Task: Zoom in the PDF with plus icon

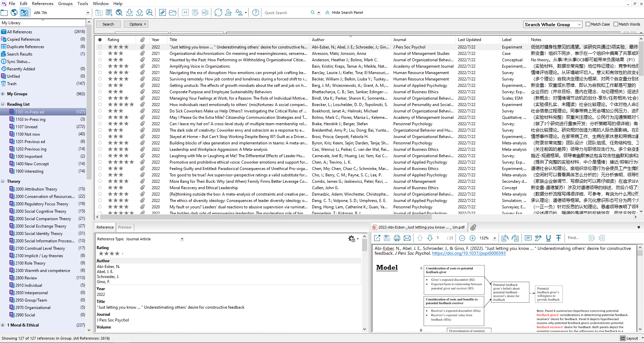Action: [x=472, y=238]
